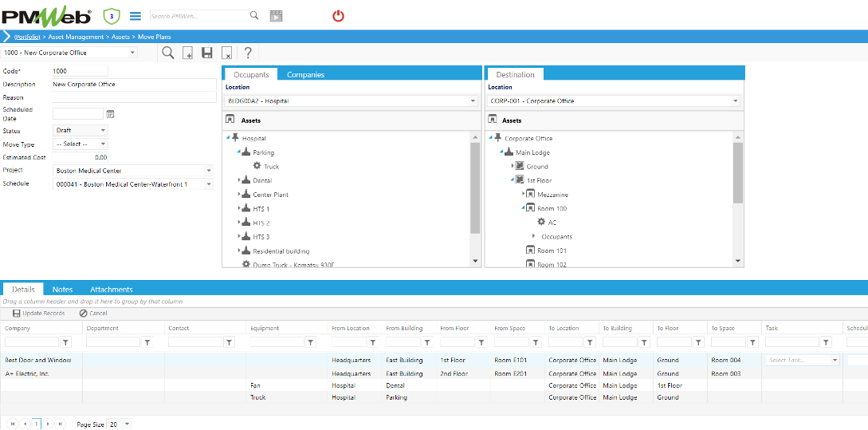Click the Cancel button in grid toolbar
Screen dimensions: 868x430
pos(93,314)
